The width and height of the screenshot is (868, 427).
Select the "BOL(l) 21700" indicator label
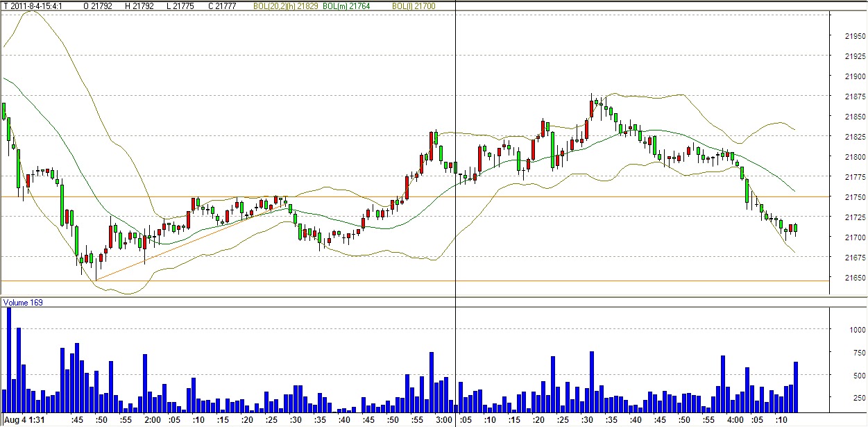[x=414, y=6]
